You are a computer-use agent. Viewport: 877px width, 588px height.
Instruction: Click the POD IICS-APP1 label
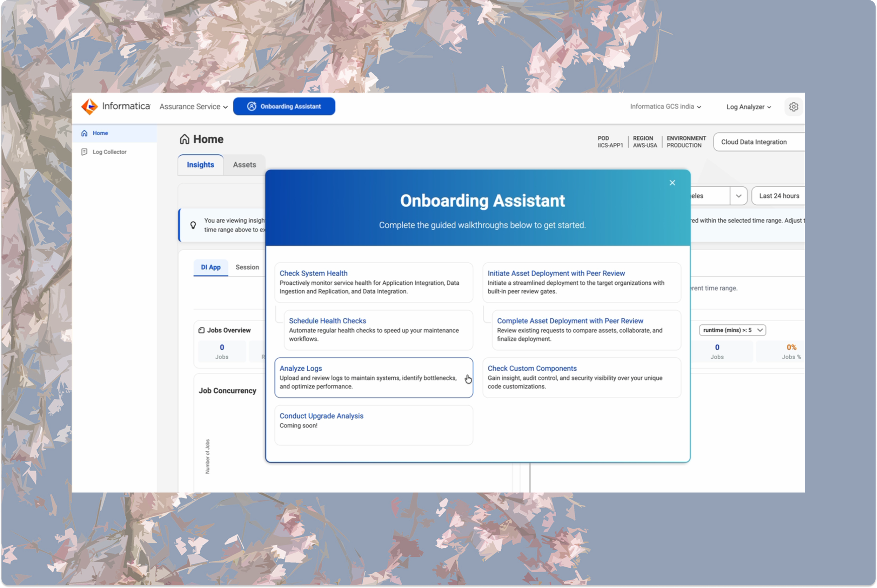pos(610,142)
